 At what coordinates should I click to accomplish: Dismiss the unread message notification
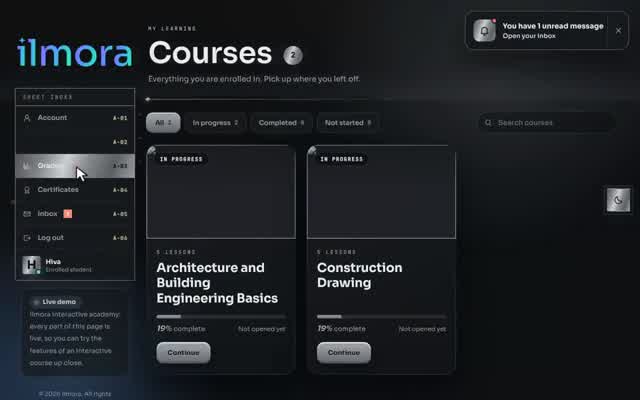(618, 31)
